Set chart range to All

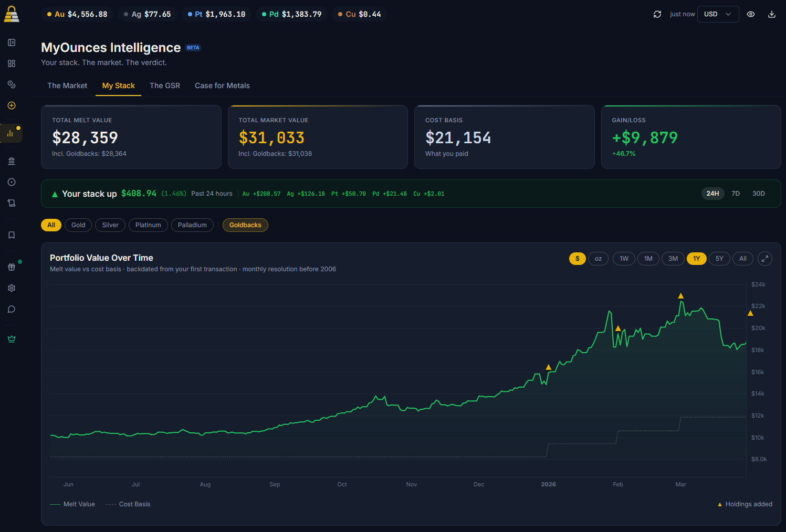[x=743, y=259]
